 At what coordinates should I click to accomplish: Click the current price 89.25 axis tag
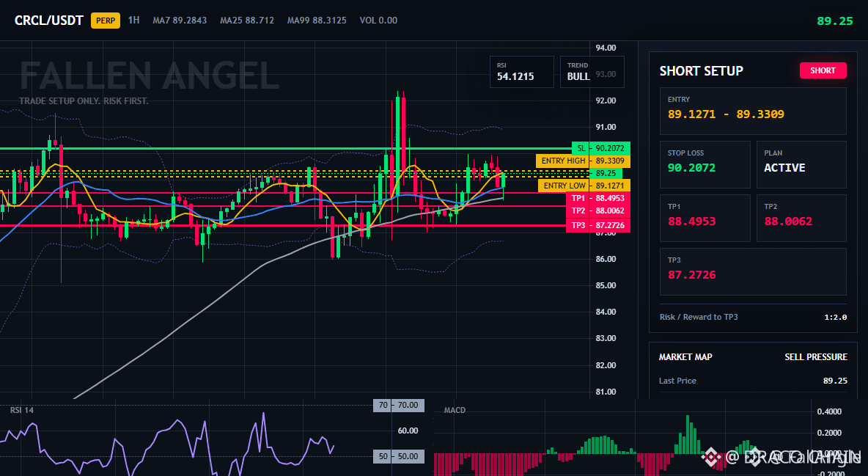pyautogui.click(x=606, y=173)
